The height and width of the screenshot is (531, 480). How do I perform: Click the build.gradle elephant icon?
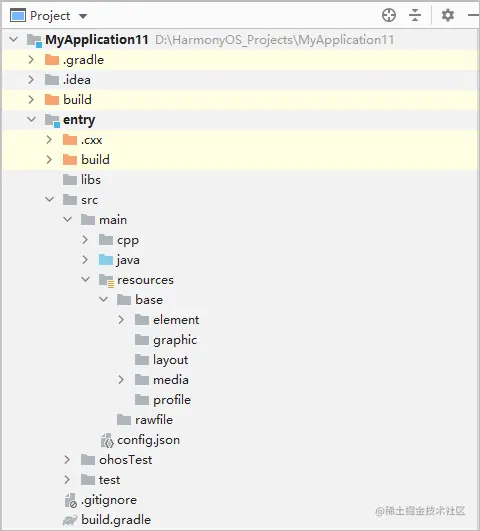pyautogui.click(x=70, y=520)
